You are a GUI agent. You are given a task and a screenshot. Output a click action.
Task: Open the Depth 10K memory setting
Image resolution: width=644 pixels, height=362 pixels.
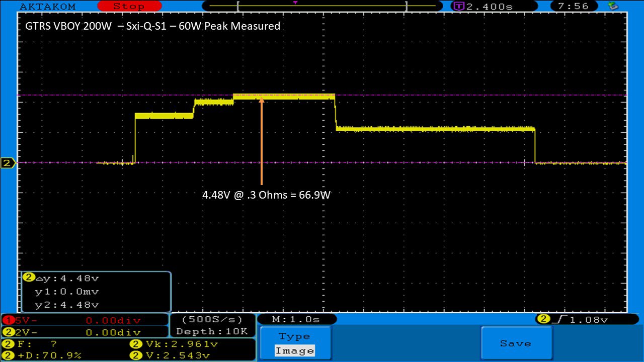(x=212, y=332)
